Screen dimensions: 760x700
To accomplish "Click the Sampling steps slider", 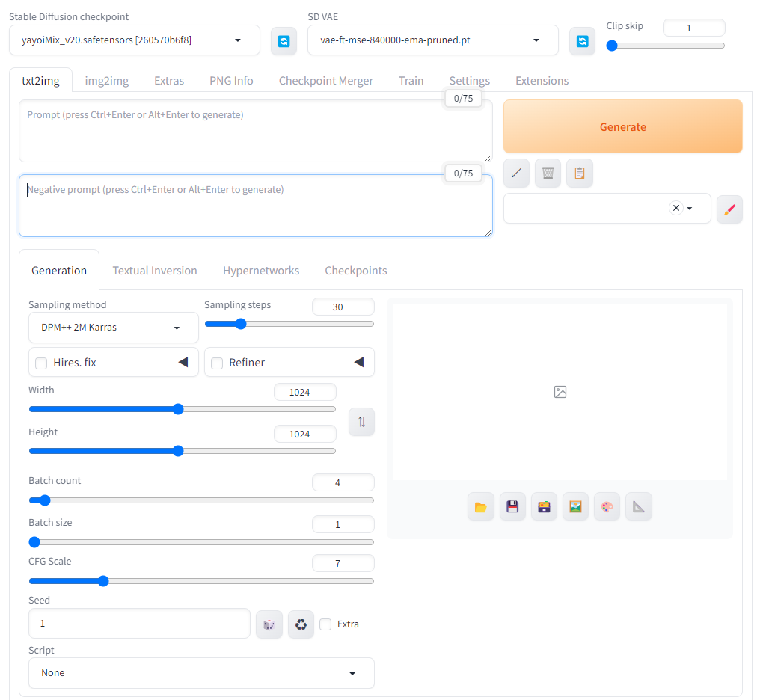I will pyautogui.click(x=289, y=324).
